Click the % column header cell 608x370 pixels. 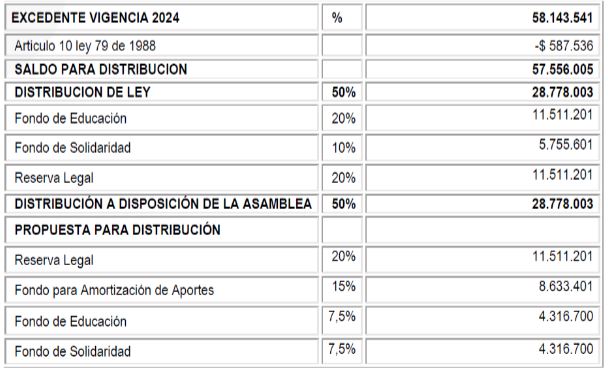(x=342, y=17)
